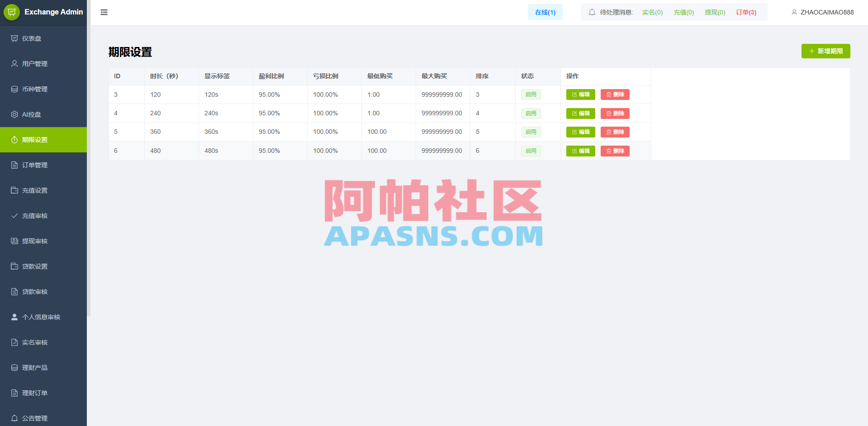Edit the 360s period row

(580, 132)
